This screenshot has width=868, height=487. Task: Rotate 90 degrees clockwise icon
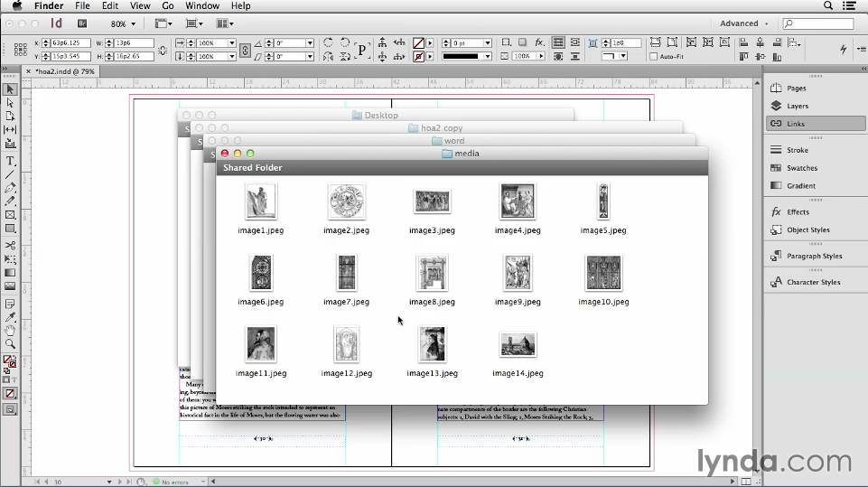point(328,42)
